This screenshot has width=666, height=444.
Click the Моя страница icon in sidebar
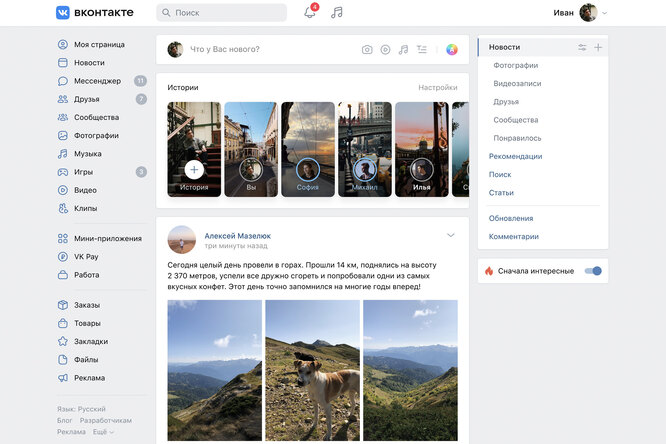pos(62,45)
